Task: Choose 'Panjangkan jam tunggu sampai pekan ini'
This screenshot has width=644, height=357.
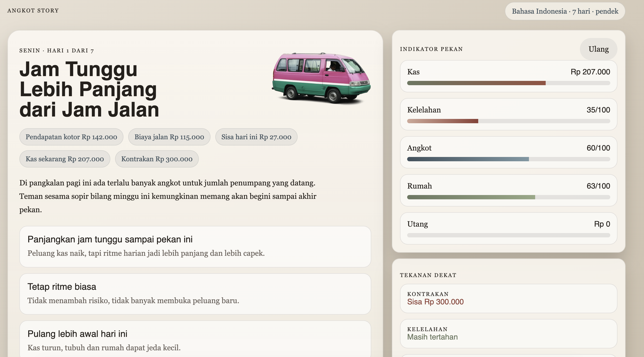Action: click(x=195, y=246)
